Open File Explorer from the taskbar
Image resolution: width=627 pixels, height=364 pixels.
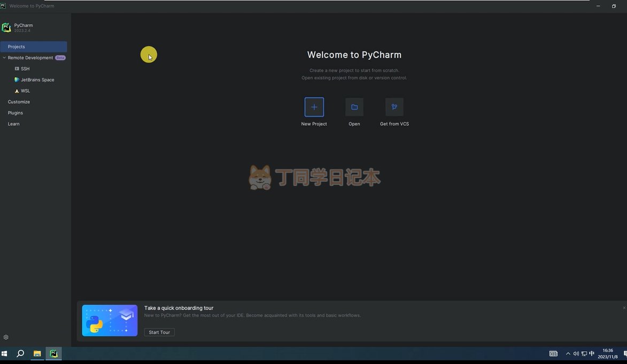point(37,353)
